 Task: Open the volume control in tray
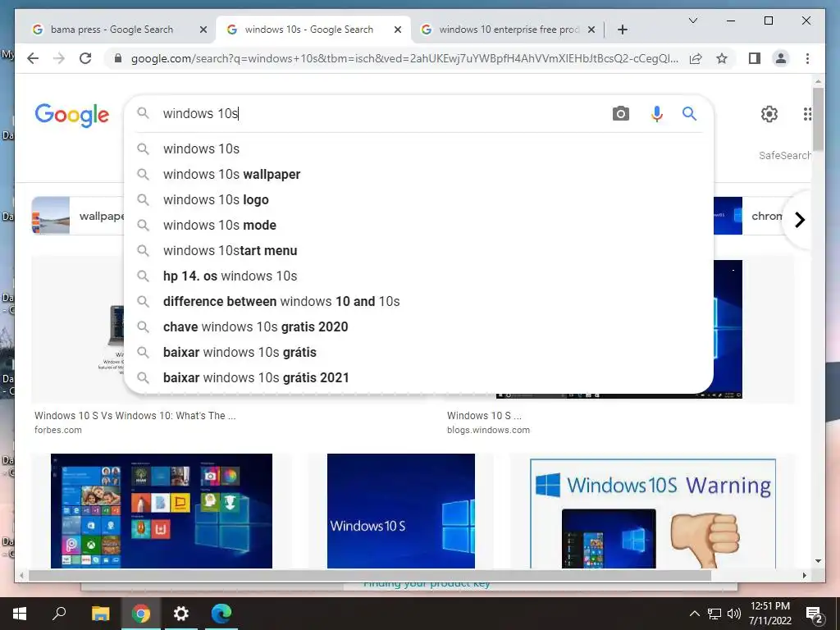pyautogui.click(x=734, y=614)
